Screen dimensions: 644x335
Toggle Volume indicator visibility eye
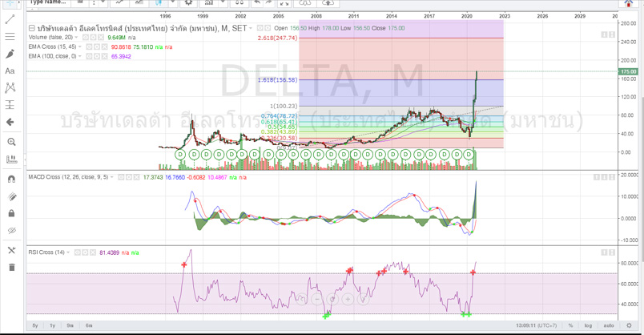(86, 38)
